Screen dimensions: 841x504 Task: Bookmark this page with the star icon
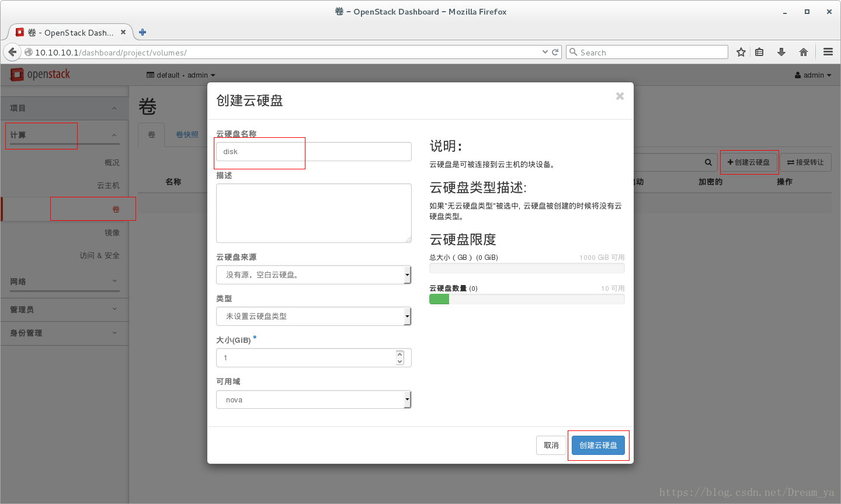[741, 52]
